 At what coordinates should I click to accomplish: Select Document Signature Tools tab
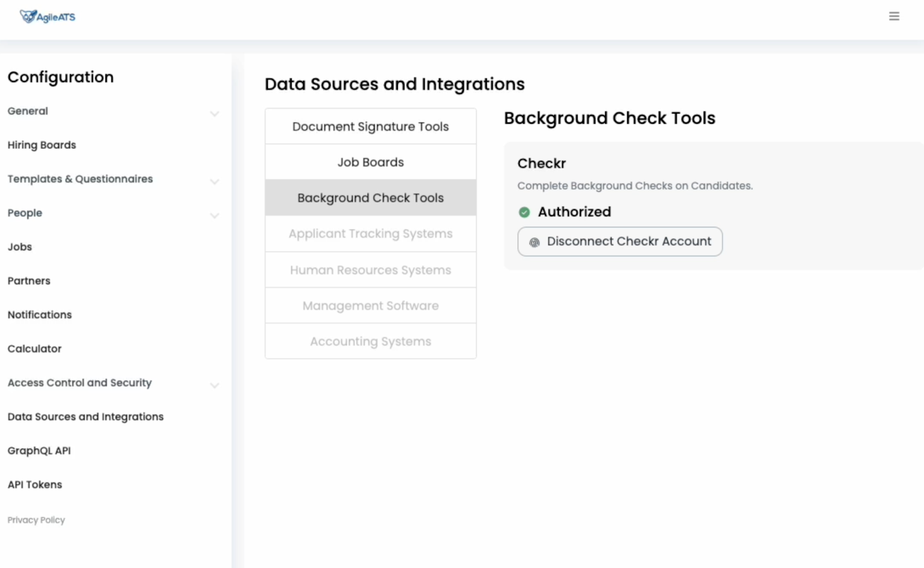(371, 127)
